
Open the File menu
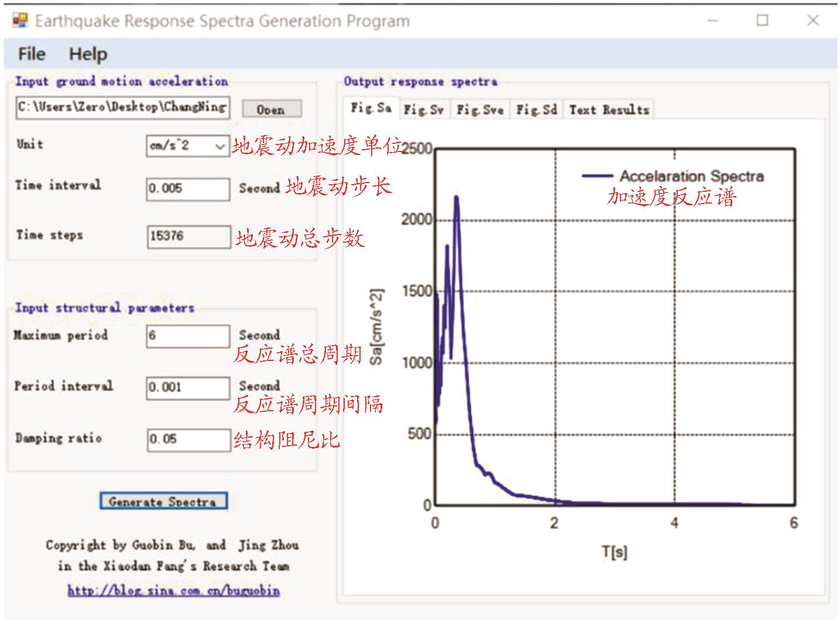tap(32, 54)
